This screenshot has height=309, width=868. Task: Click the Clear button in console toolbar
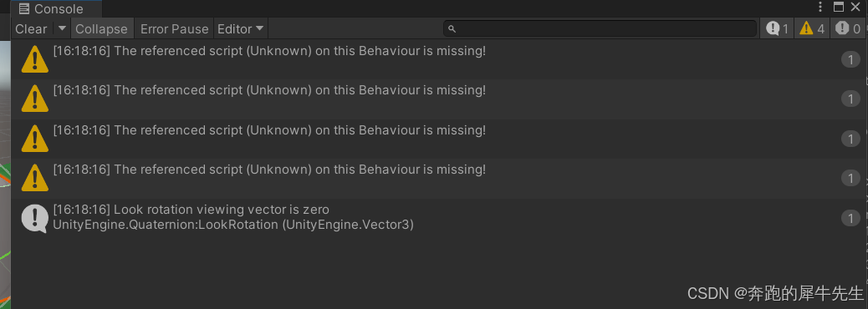pos(31,28)
